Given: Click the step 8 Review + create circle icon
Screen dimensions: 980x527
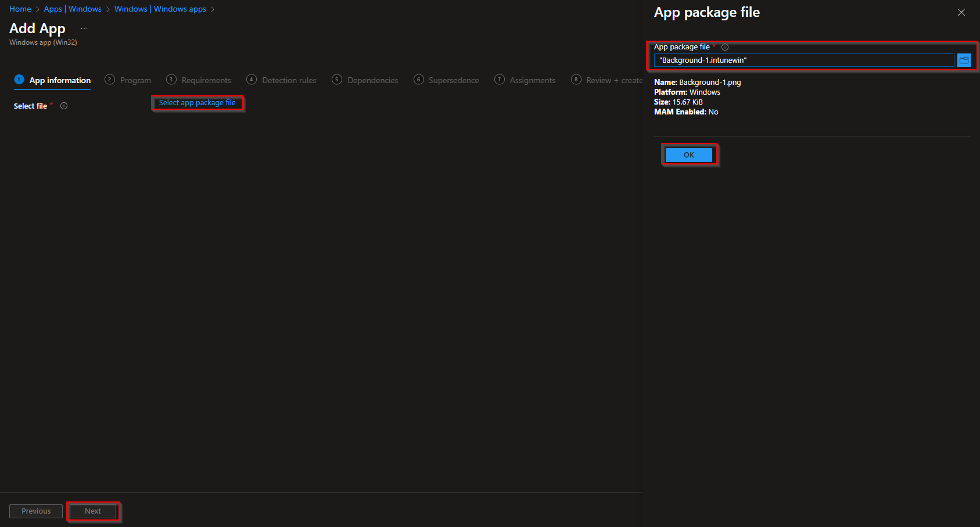Looking at the screenshot, I should (576, 80).
